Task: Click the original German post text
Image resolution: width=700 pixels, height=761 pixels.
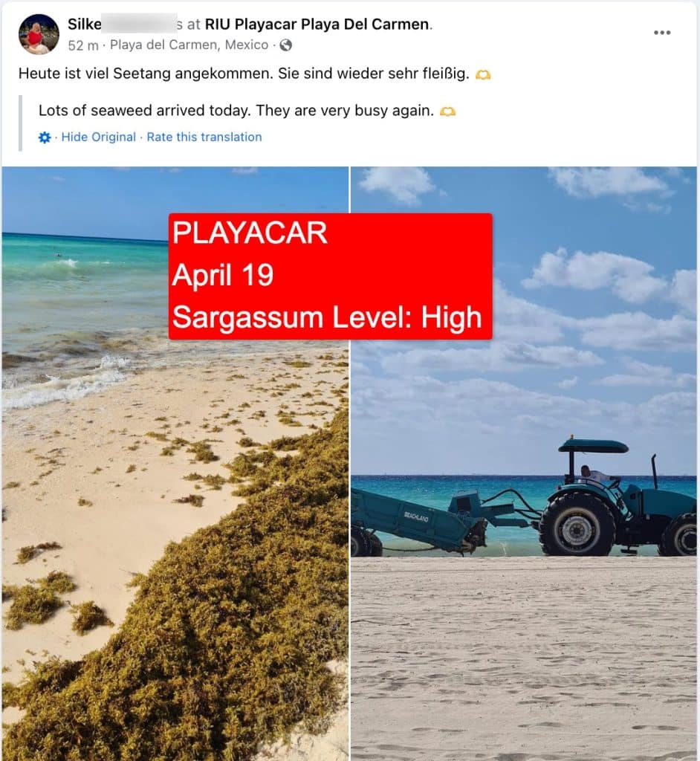Action: pos(244,74)
